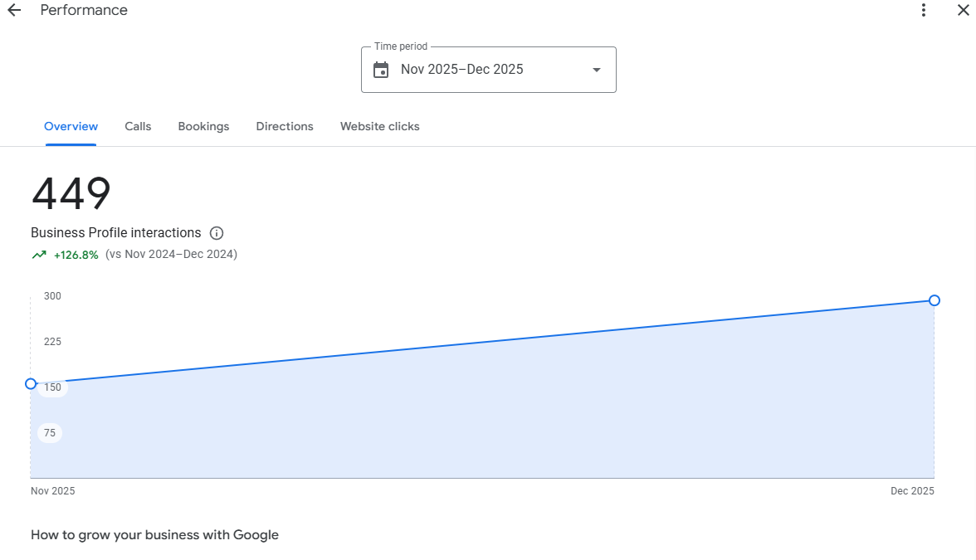Select the Nov 2025 data point on chart

coord(31,383)
